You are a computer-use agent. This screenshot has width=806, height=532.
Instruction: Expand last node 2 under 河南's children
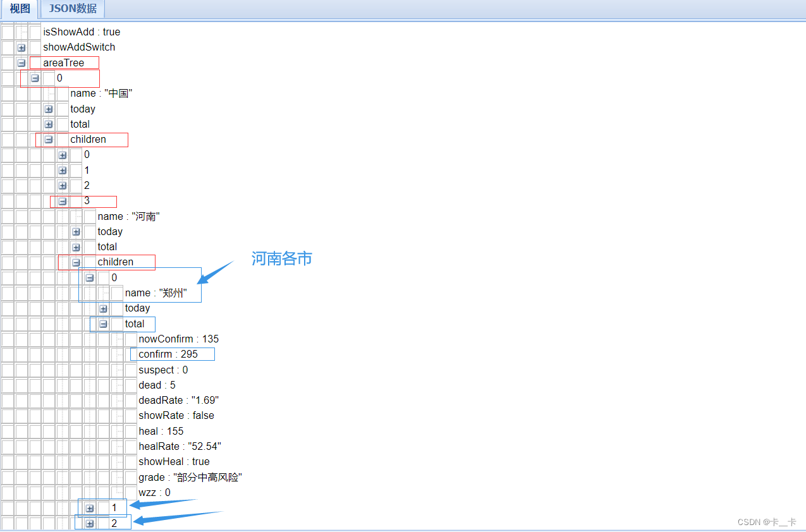pos(90,523)
